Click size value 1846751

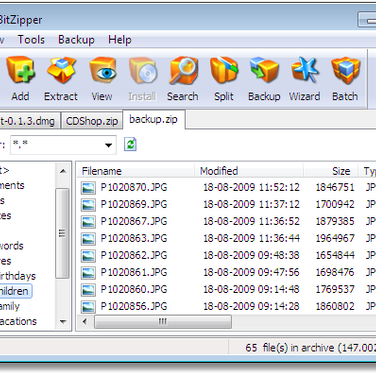click(335, 187)
